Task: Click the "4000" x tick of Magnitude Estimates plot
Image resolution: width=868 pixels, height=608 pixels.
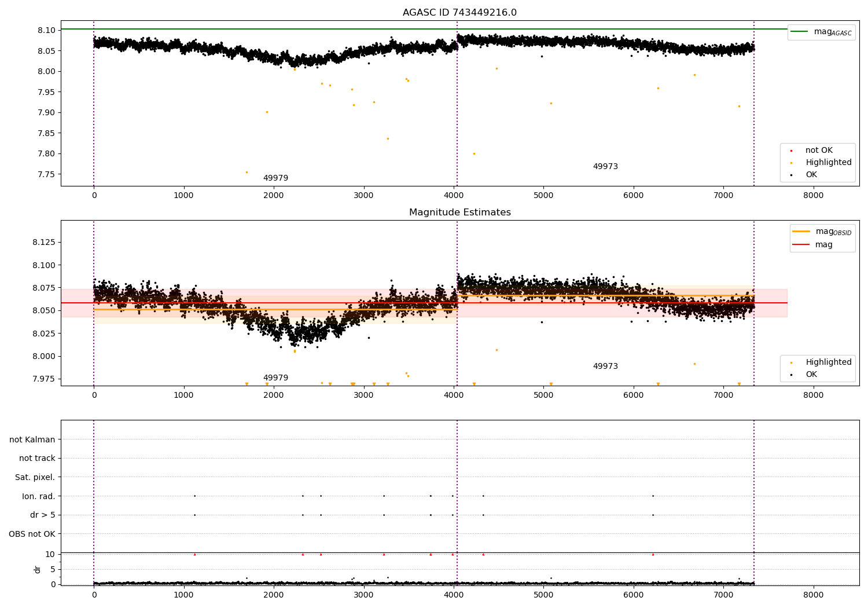Action: click(454, 395)
